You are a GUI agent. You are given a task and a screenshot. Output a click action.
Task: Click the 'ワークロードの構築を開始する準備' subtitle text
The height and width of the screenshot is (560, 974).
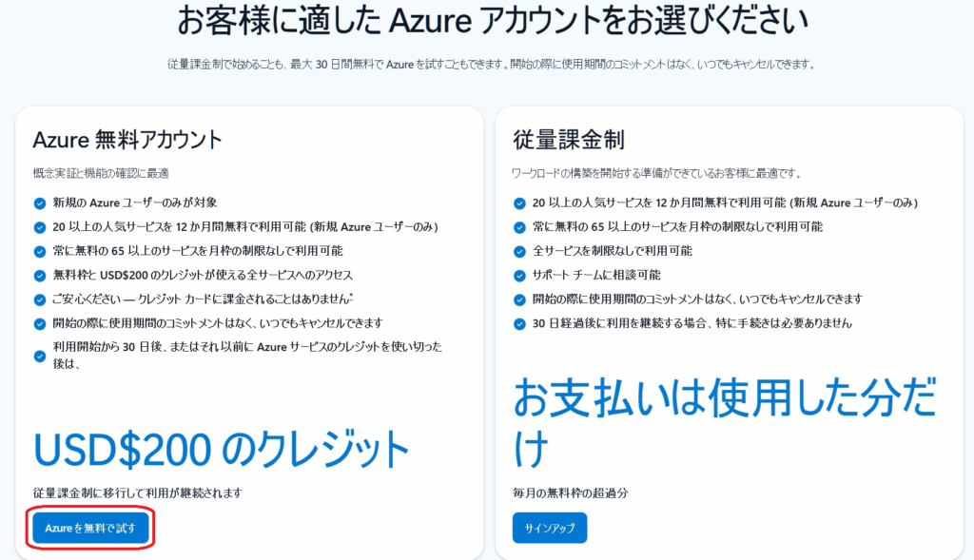[x=656, y=173]
